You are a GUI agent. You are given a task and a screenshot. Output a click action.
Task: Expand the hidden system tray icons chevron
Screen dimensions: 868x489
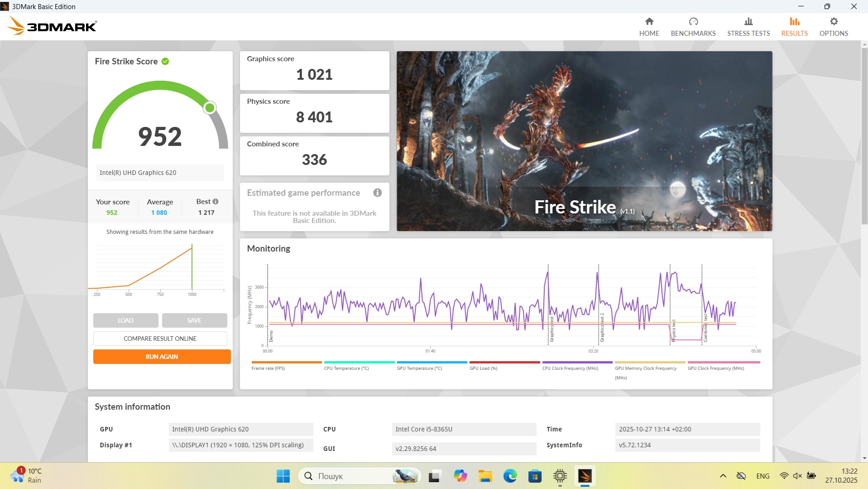click(x=723, y=476)
